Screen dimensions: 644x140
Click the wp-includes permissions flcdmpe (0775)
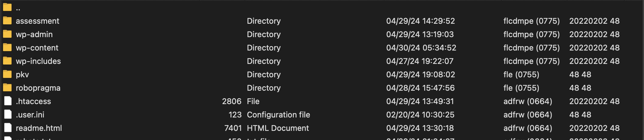click(531, 61)
